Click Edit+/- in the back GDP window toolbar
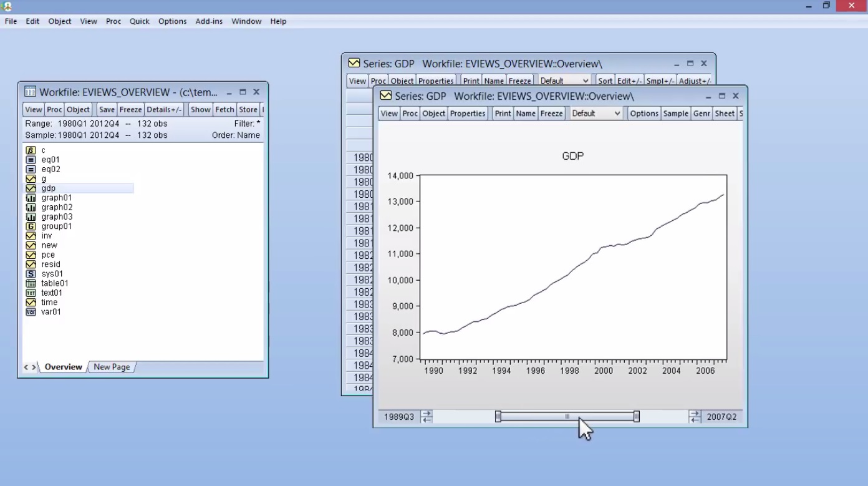 point(629,81)
